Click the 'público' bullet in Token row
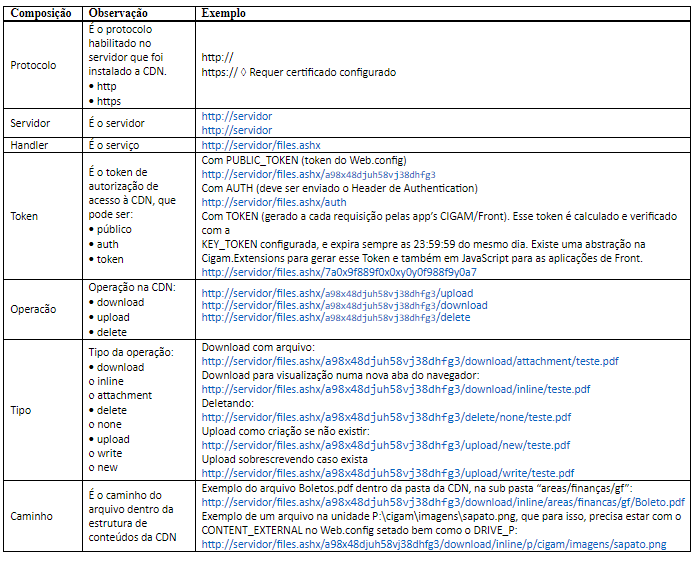 [x=110, y=229]
